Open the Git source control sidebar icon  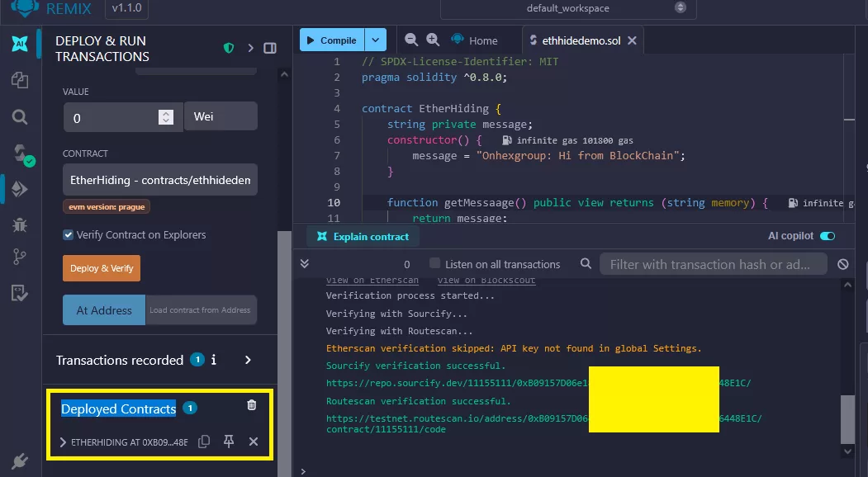[20, 257]
